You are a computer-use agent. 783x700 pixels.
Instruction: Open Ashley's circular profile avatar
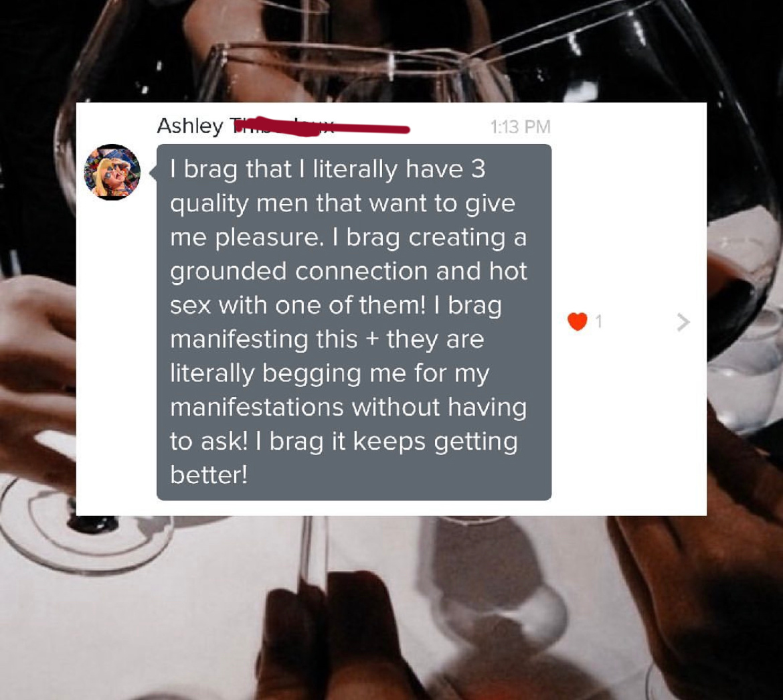coord(112,172)
